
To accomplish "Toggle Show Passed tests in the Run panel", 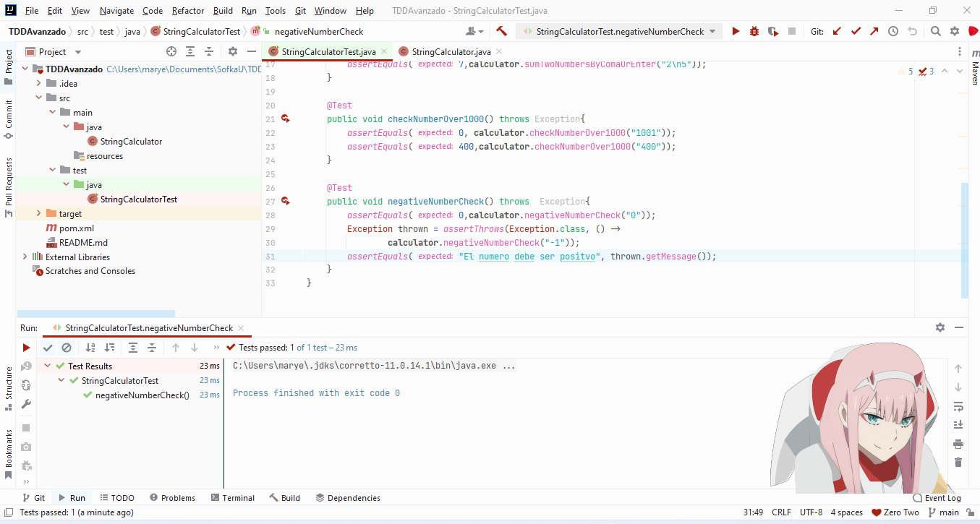I will (48, 347).
